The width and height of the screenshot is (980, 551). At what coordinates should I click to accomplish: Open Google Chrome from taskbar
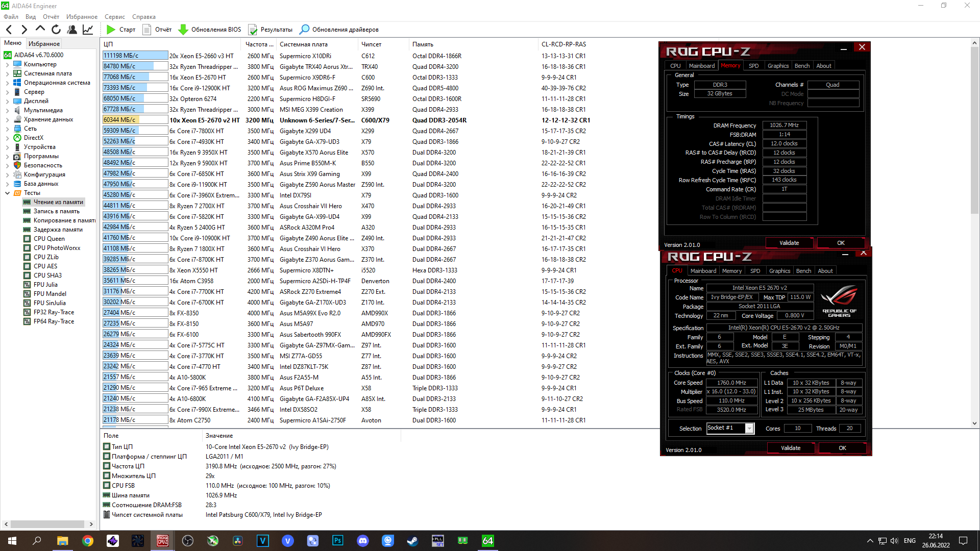88,541
